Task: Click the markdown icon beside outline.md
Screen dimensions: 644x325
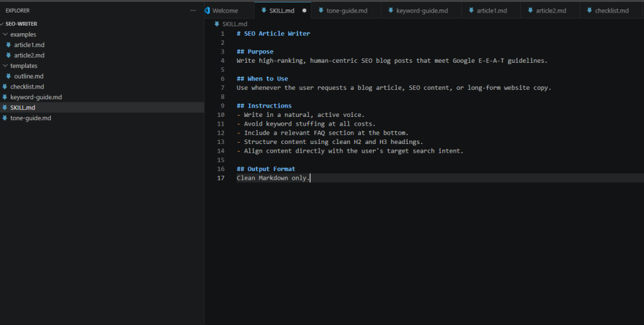Action: pyautogui.click(x=8, y=76)
